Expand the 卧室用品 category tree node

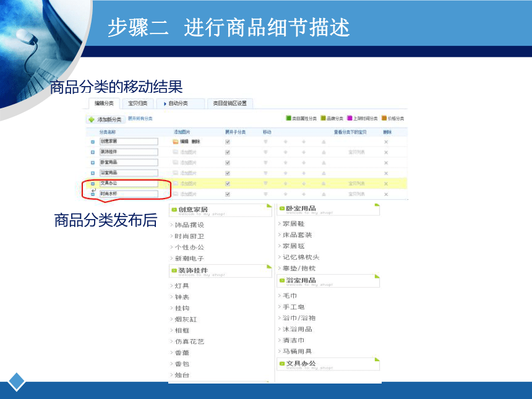[x=93, y=163]
